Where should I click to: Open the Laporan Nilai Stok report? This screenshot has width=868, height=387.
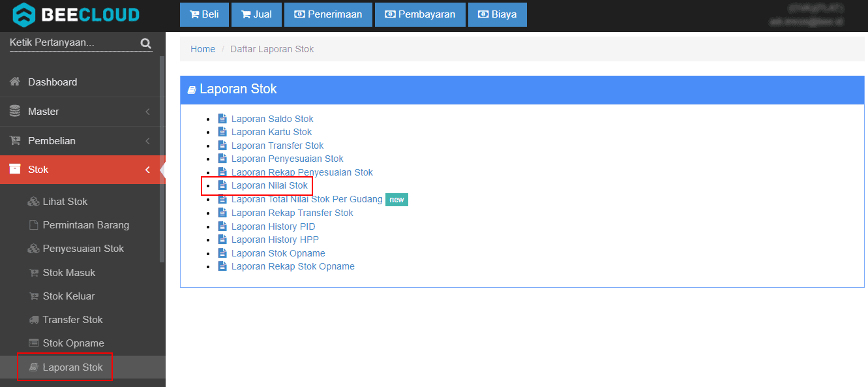click(269, 186)
